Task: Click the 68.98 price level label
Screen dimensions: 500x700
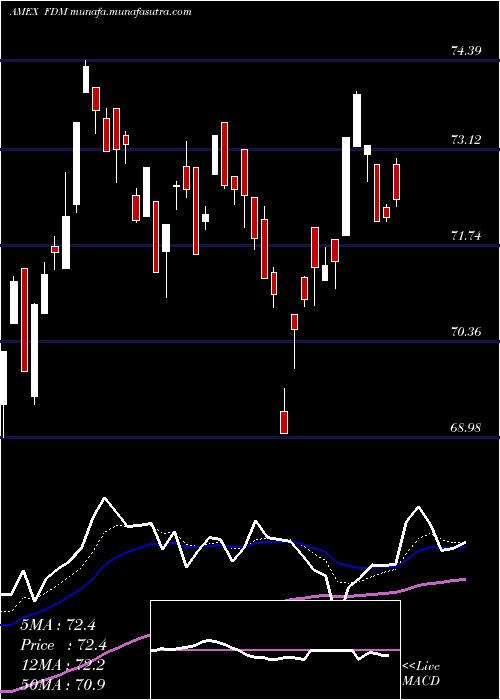Action: 466,428
